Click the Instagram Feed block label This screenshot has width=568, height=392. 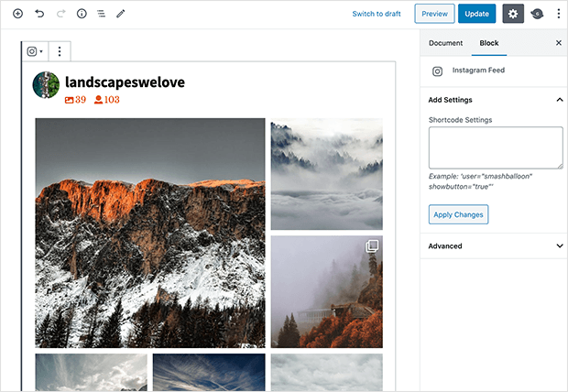478,71
